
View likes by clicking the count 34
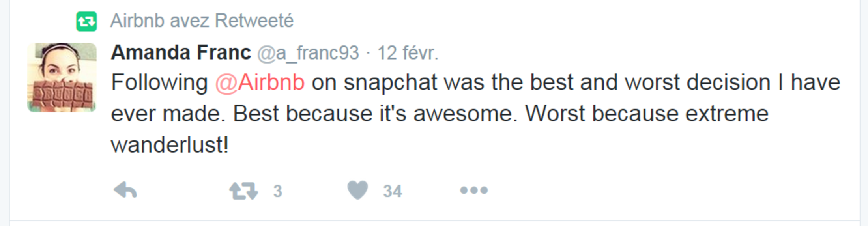(392, 191)
